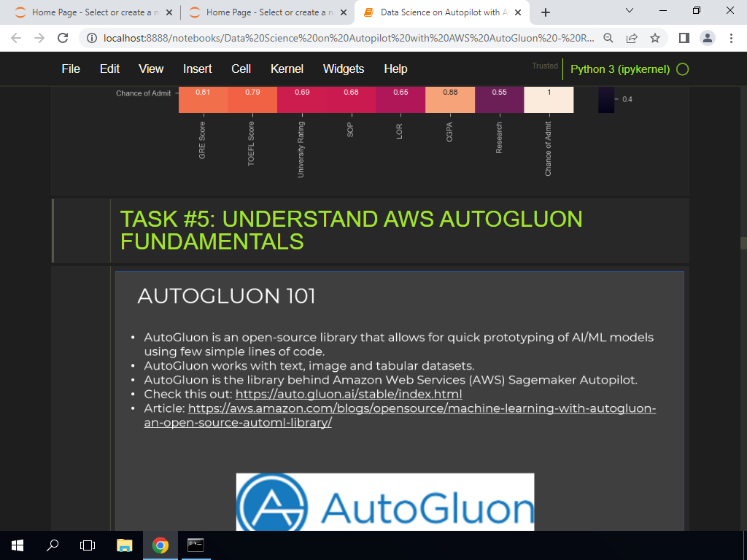Image resolution: width=747 pixels, height=560 pixels.
Task: Click the kernel idle status circle icon
Action: pos(683,69)
